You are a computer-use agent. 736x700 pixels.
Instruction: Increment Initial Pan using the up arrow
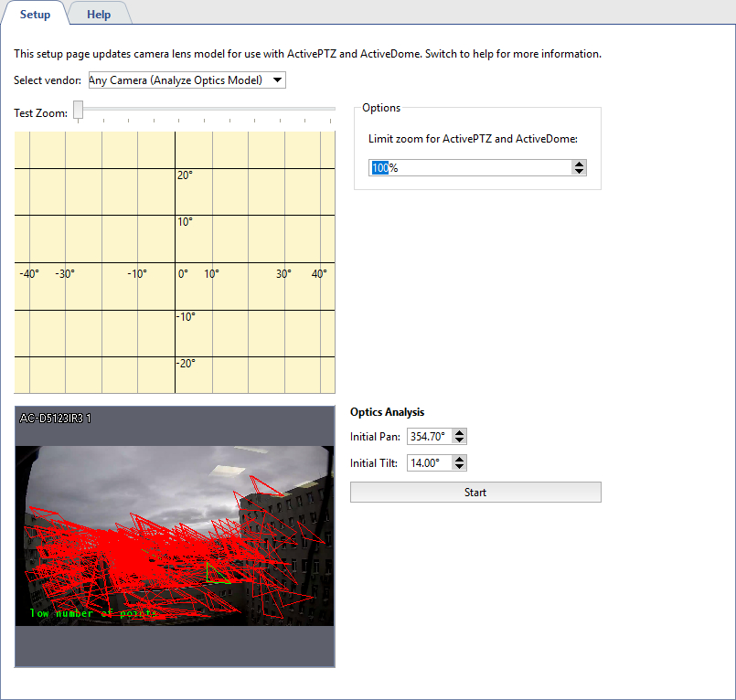tap(460, 434)
